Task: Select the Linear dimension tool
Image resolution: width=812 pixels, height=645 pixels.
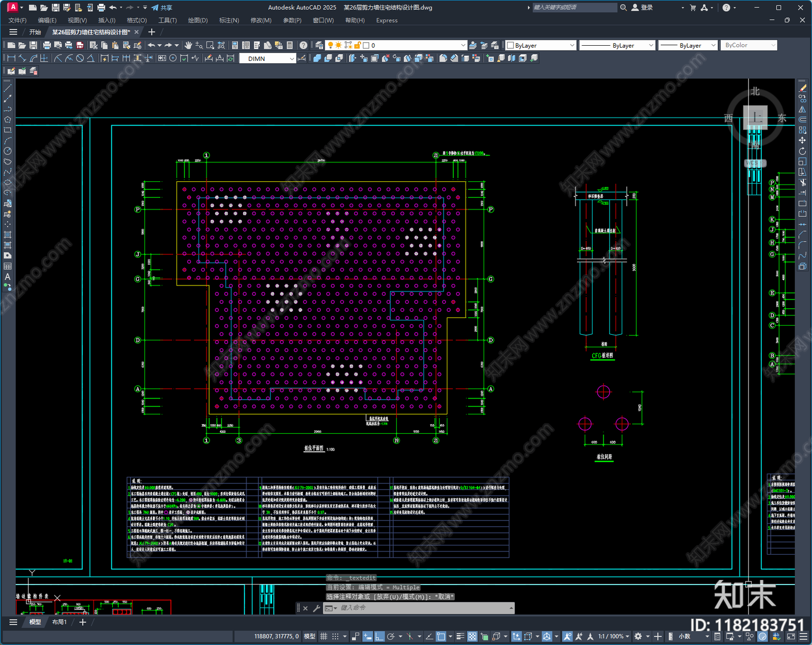Action: coord(11,58)
